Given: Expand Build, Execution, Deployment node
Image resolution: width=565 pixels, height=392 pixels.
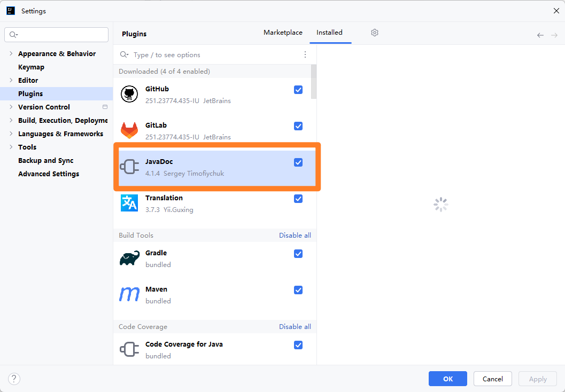Looking at the screenshot, I should (x=11, y=120).
